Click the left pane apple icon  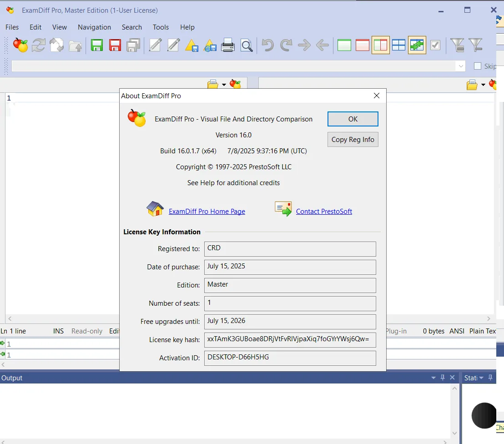click(x=235, y=84)
